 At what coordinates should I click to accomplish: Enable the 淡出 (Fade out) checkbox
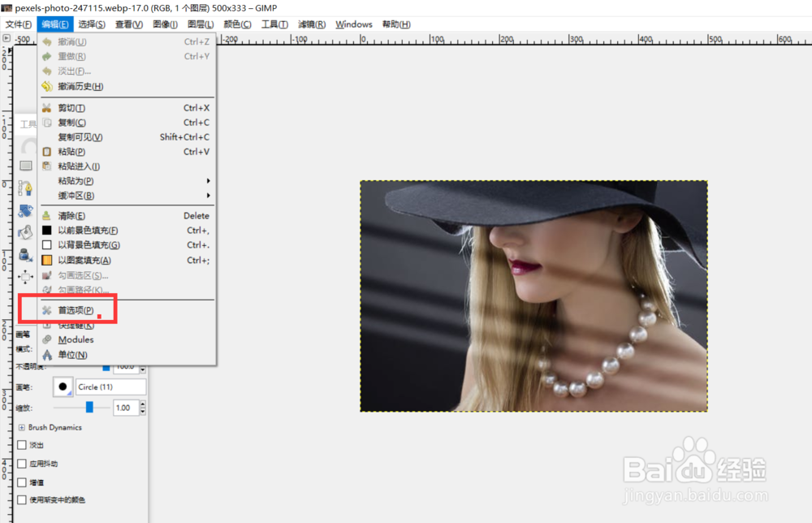[22, 445]
